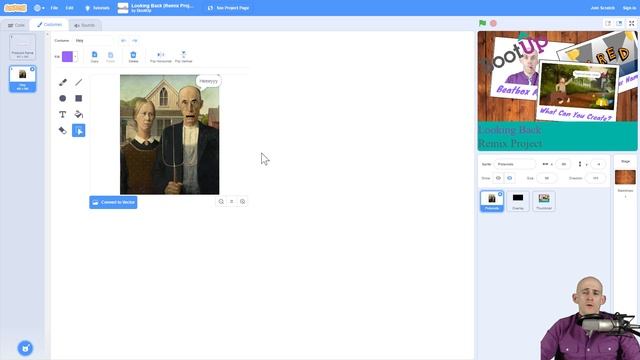Click Flip Horizontal
Screen dimensions: 640x360
[x=161, y=57]
